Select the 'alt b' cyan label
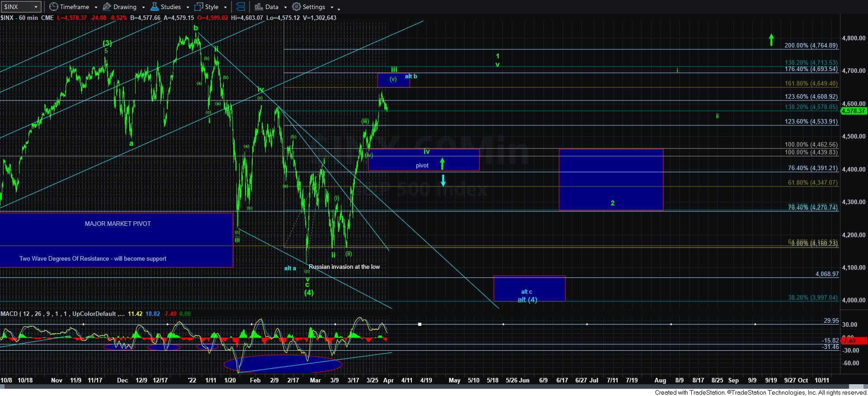Image resolution: width=868 pixels, height=396 pixels. [x=411, y=76]
